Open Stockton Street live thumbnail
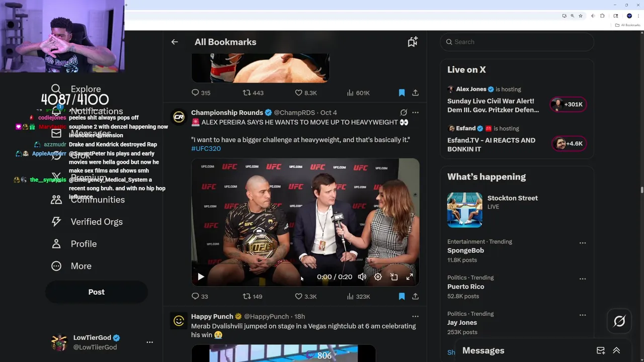Viewport: 644px width, 362px height. [464, 210]
